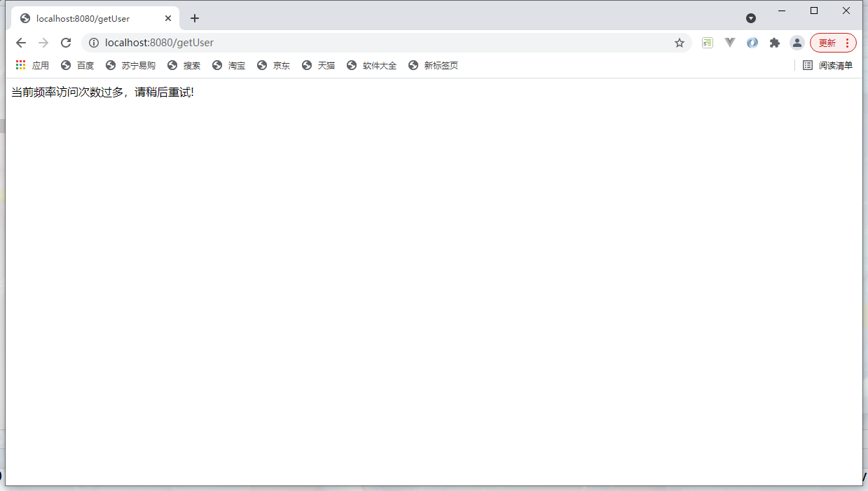Open the Extensions puzzle piece menu
Screen dimensions: 868x491
click(775, 43)
